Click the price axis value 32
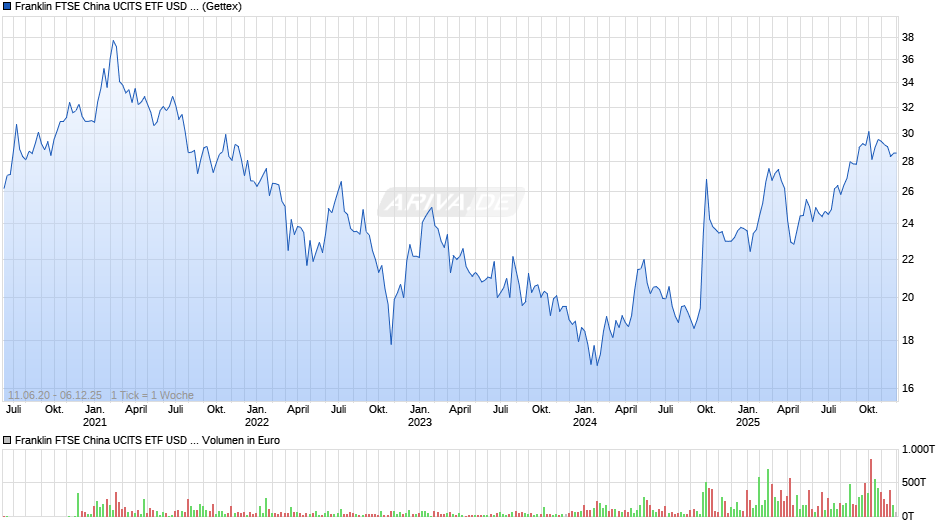The image size is (940, 526). tap(908, 107)
